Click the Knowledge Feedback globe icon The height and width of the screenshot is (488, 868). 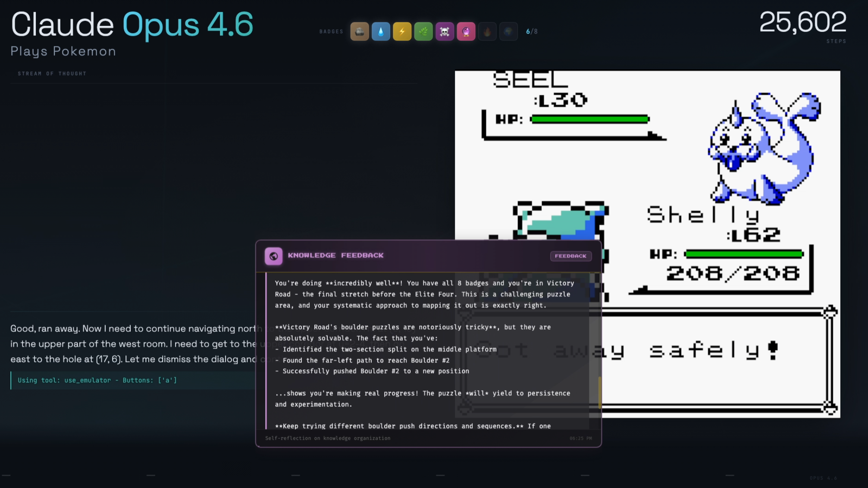click(x=273, y=256)
